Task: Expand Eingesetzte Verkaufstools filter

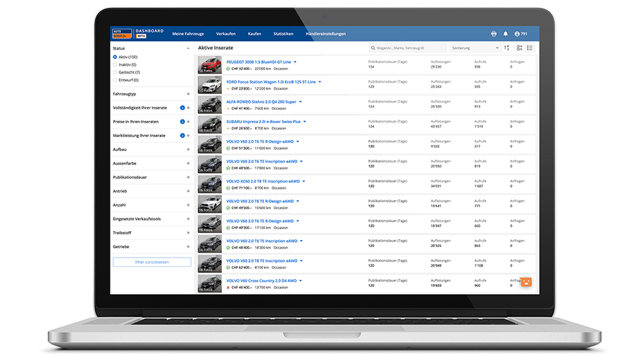Action: coord(188,219)
